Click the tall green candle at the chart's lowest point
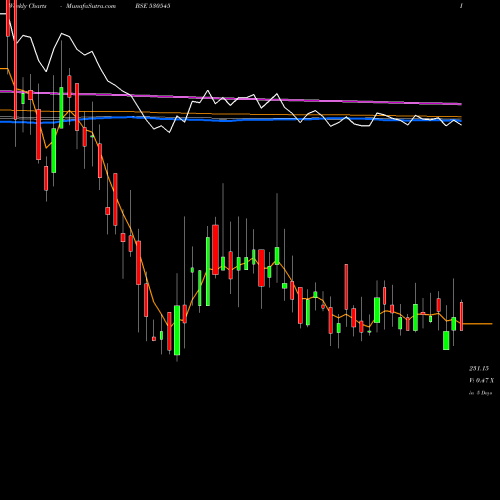The width and height of the screenshot is (500, 500). pyautogui.click(x=177, y=330)
